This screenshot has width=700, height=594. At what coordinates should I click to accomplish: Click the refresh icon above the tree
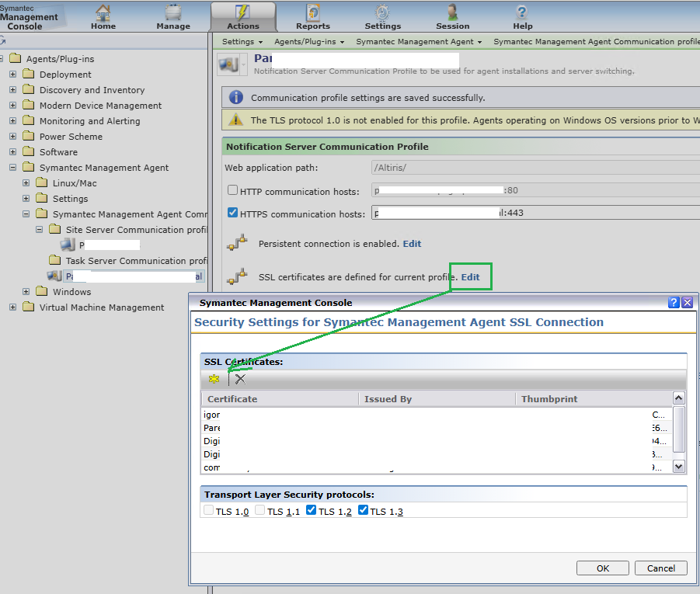(x=2, y=41)
